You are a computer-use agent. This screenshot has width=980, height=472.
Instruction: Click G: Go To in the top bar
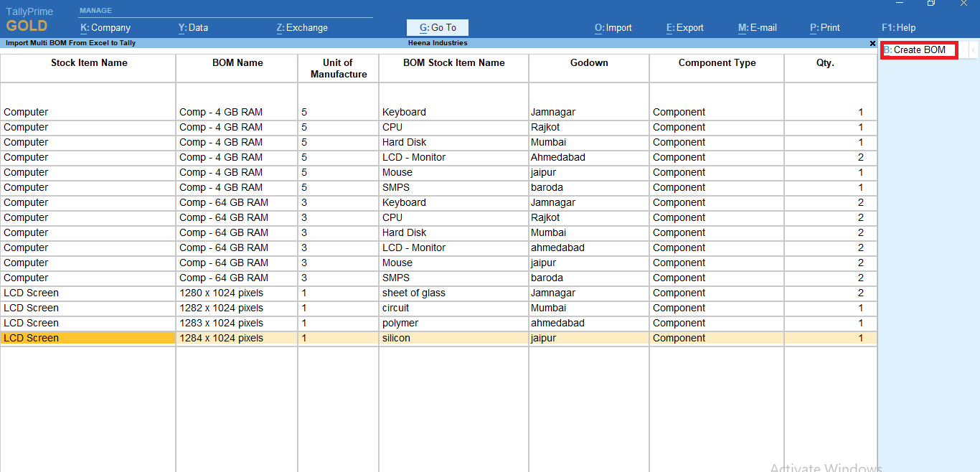click(x=438, y=27)
